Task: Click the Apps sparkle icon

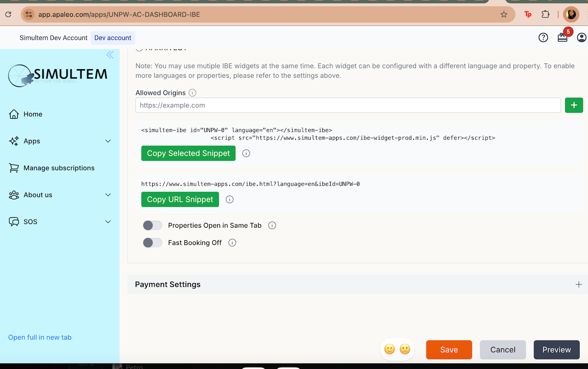Action: 14,141
